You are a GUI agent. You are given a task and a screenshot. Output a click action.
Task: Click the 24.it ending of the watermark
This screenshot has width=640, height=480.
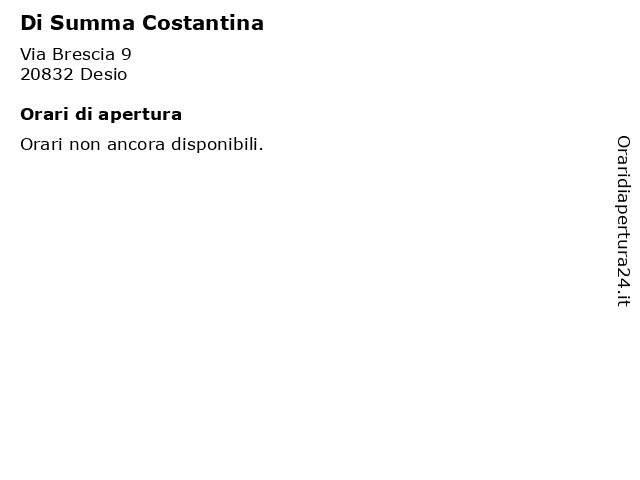623,287
